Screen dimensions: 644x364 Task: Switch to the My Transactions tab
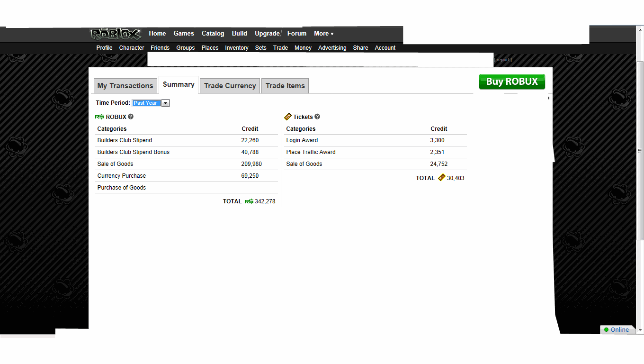click(125, 86)
